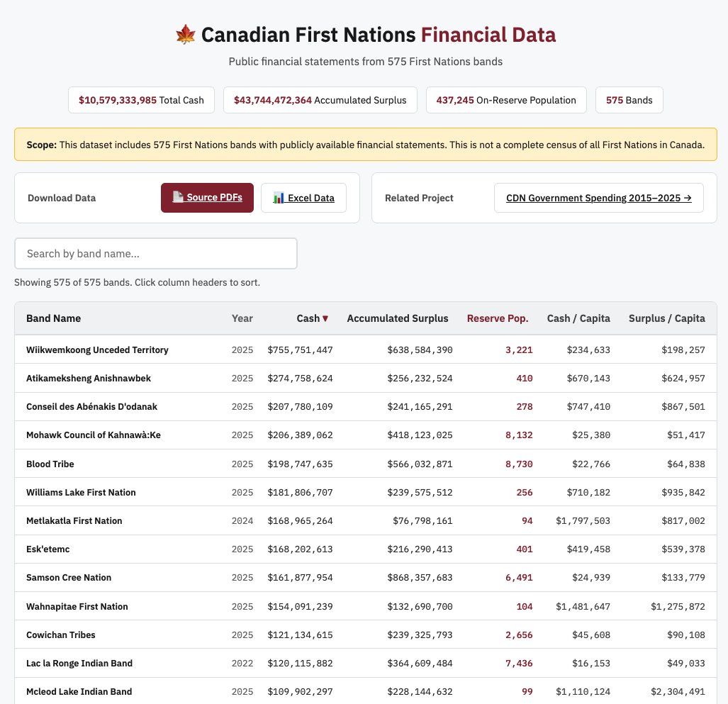728x704 pixels.
Task: Click the On-Reserve Population summary card
Action: click(506, 100)
